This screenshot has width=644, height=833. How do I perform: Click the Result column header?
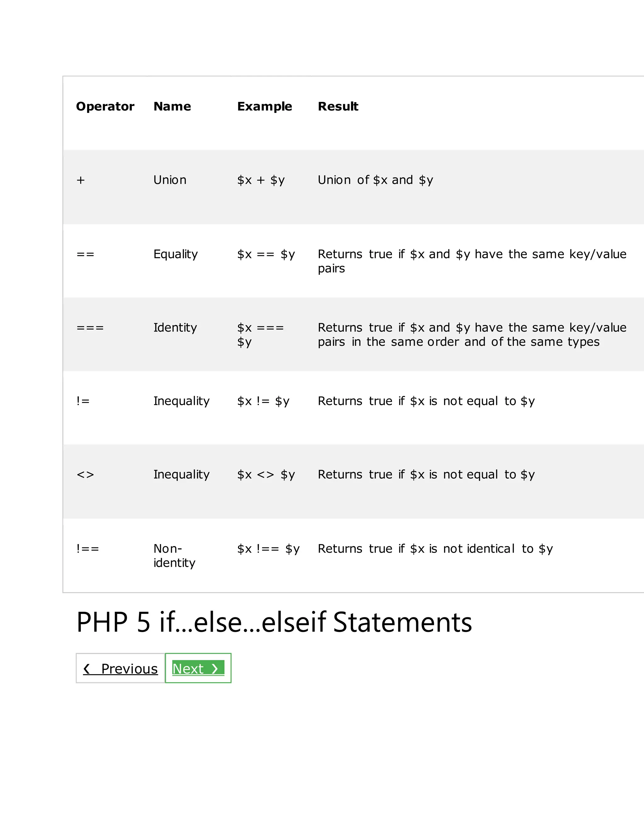pos(338,107)
